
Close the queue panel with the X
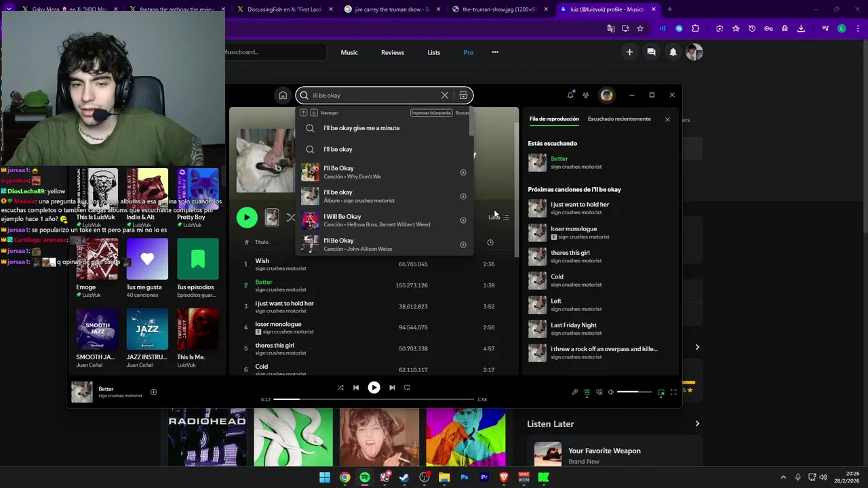click(667, 119)
